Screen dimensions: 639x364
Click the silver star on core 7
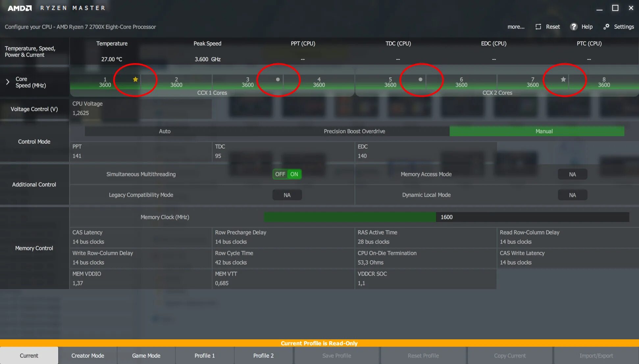(x=563, y=79)
